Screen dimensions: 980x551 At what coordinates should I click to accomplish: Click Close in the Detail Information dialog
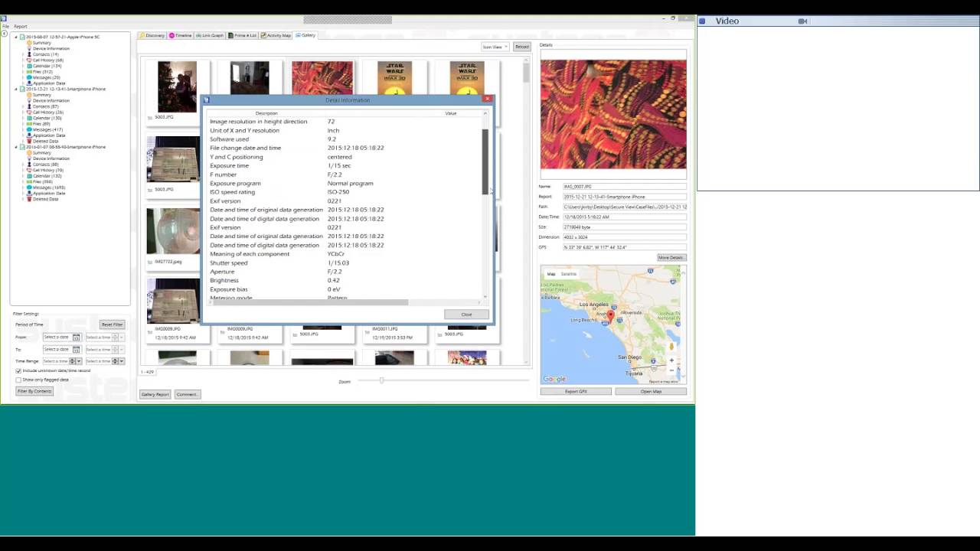point(466,315)
